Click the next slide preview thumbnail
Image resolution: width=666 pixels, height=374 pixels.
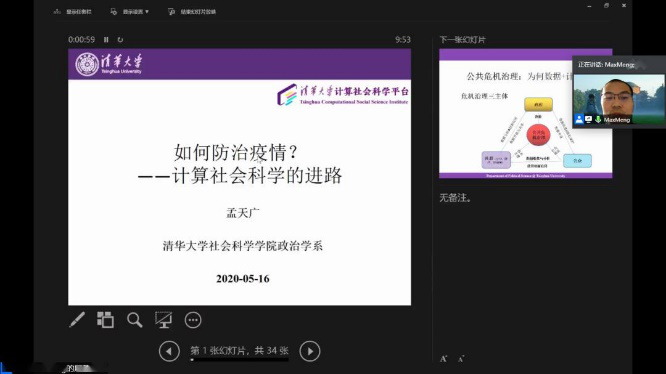click(525, 113)
